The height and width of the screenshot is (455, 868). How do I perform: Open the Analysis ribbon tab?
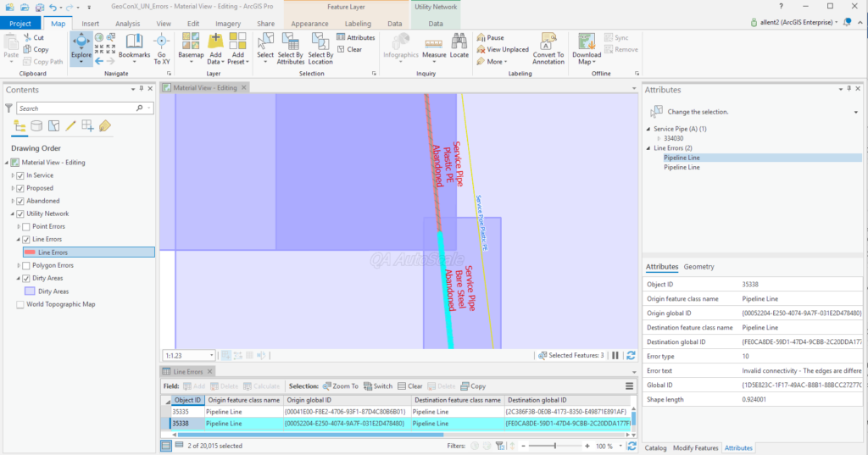pos(127,24)
